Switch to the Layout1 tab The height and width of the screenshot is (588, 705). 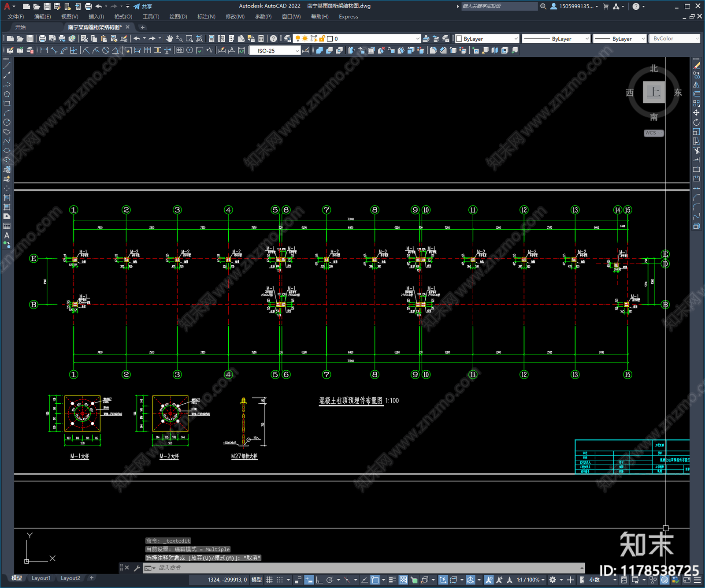click(41, 578)
